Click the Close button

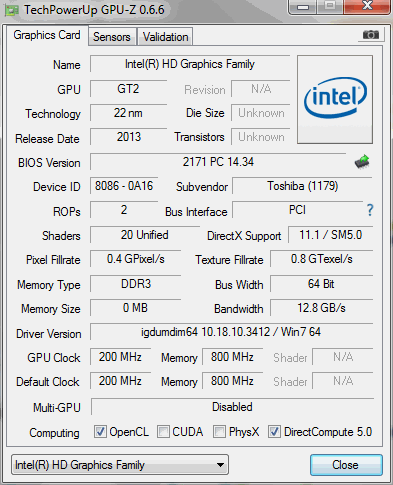pyautogui.click(x=346, y=465)
